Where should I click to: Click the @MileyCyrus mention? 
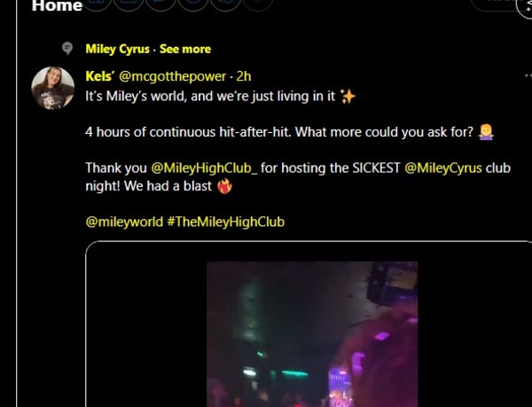[443, 168]
